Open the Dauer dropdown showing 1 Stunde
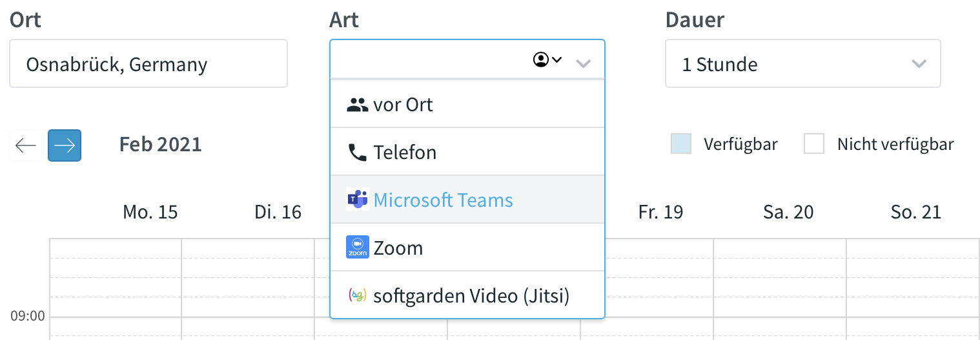The image size is (980, 340). coord(802,63)
